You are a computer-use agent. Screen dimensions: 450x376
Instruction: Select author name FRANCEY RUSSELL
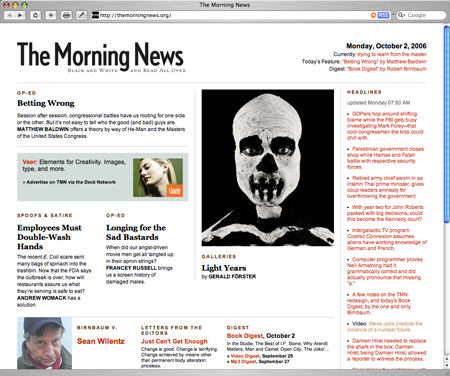[x=131, y=268]
